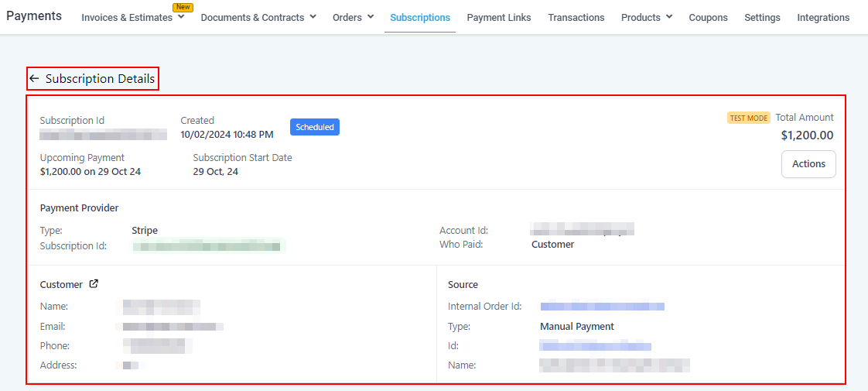Go to Payment Links tab
The image size is (868, 391).
pyautogui.click(x=498, y=17)
